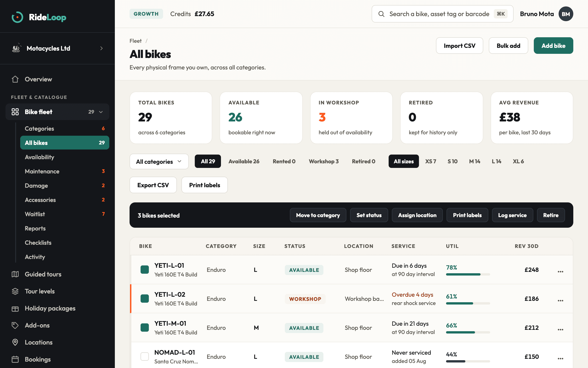Click the Fleet breadcrumb link
The height and width of the screenshot is (368, 588).
(135, 41)
